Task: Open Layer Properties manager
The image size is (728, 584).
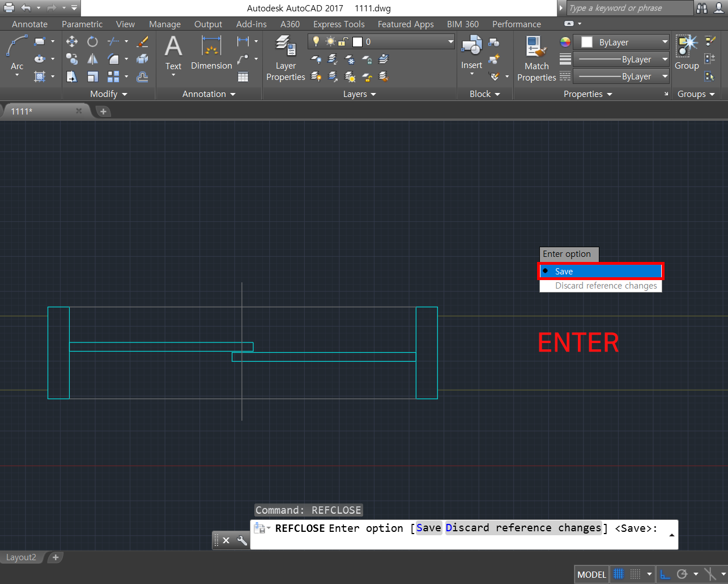Action: 286,58
